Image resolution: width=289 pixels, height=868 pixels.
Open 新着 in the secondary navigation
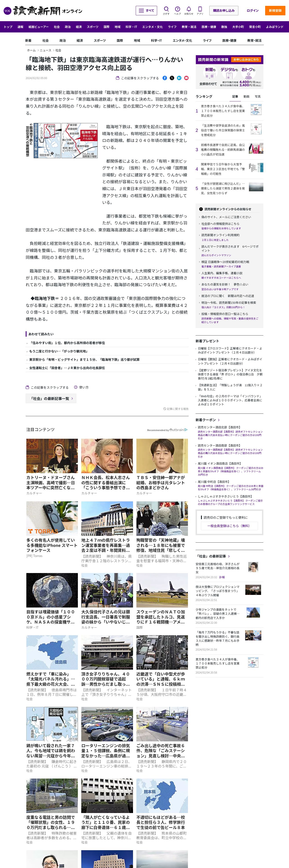(28, 40)
